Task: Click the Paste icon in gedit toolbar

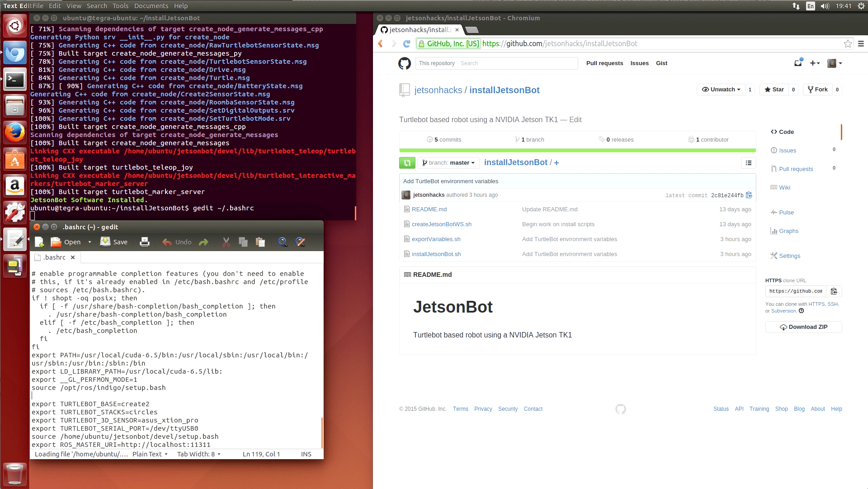Action: [x=260, y=242]
